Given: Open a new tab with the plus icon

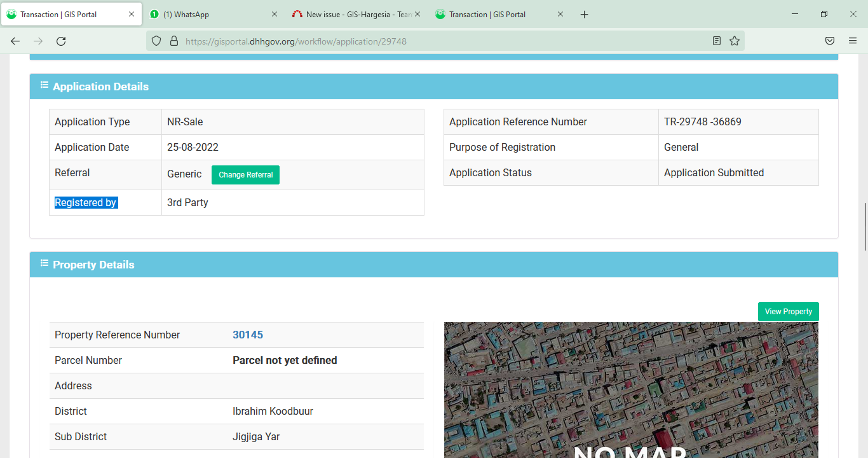Looking at the screenshot, I should [585, 14].
